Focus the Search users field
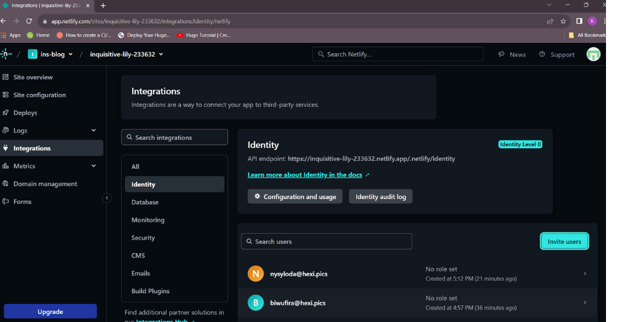 click(327, 241)
